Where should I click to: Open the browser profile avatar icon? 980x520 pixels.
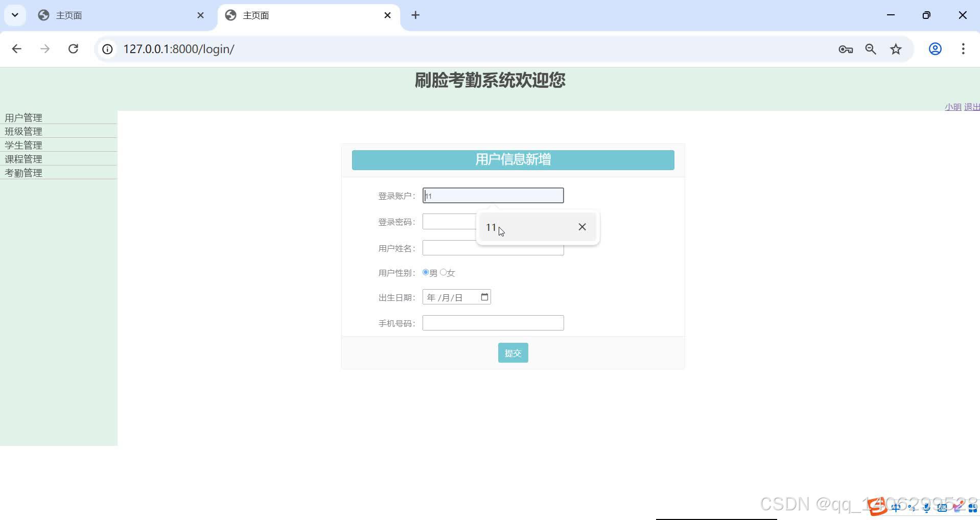(x=935, y=49)
